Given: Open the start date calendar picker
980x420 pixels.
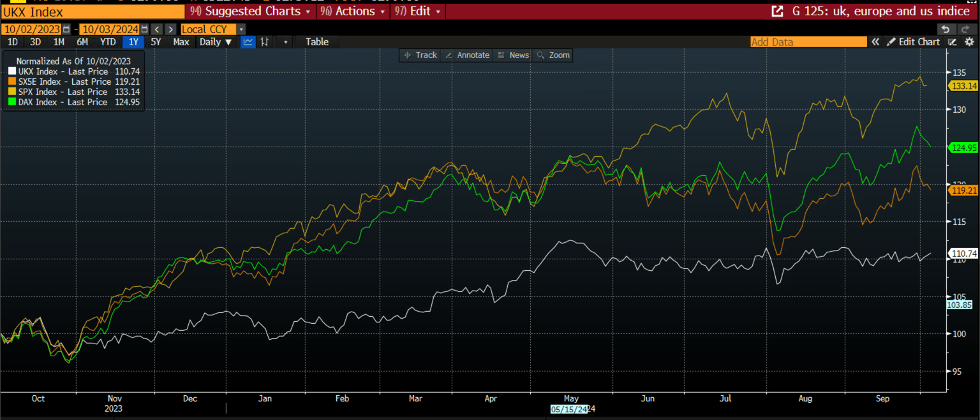Looking at the screenshot, I should coord(66,29).
